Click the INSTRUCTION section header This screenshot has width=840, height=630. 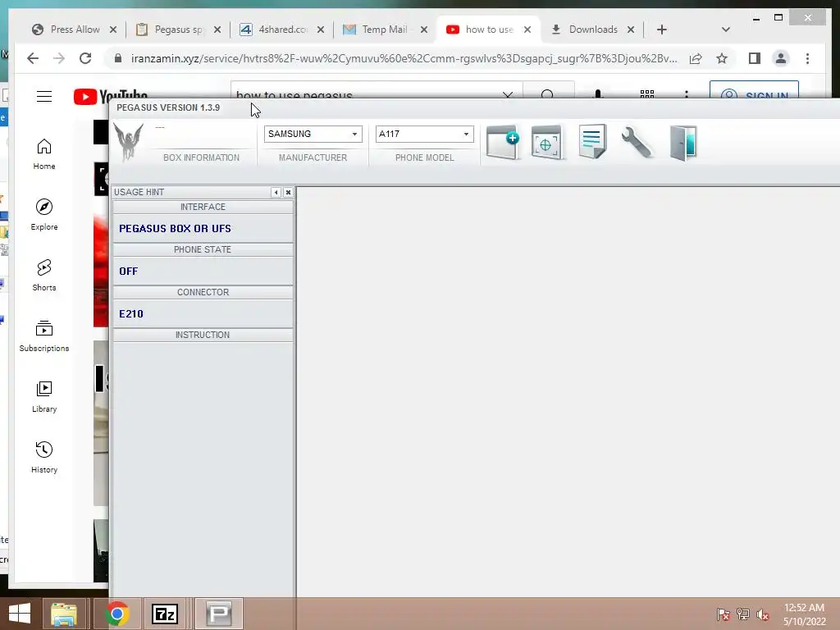coord(203,335)
